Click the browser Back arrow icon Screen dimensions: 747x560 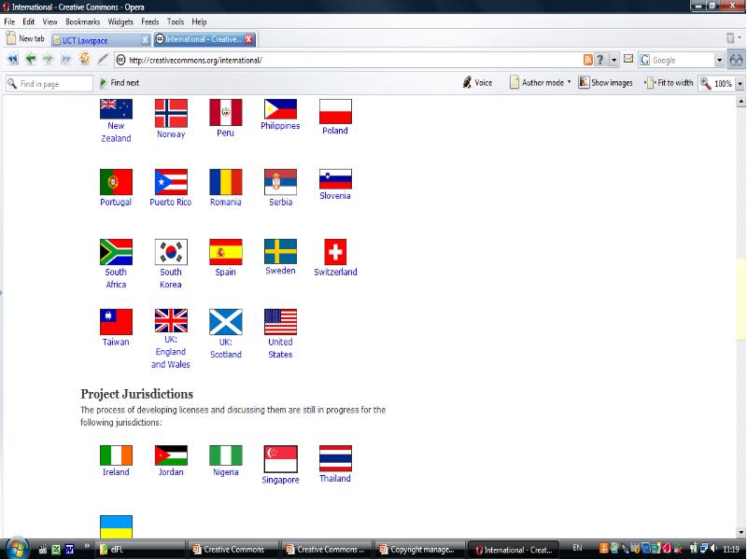(30, 60)
